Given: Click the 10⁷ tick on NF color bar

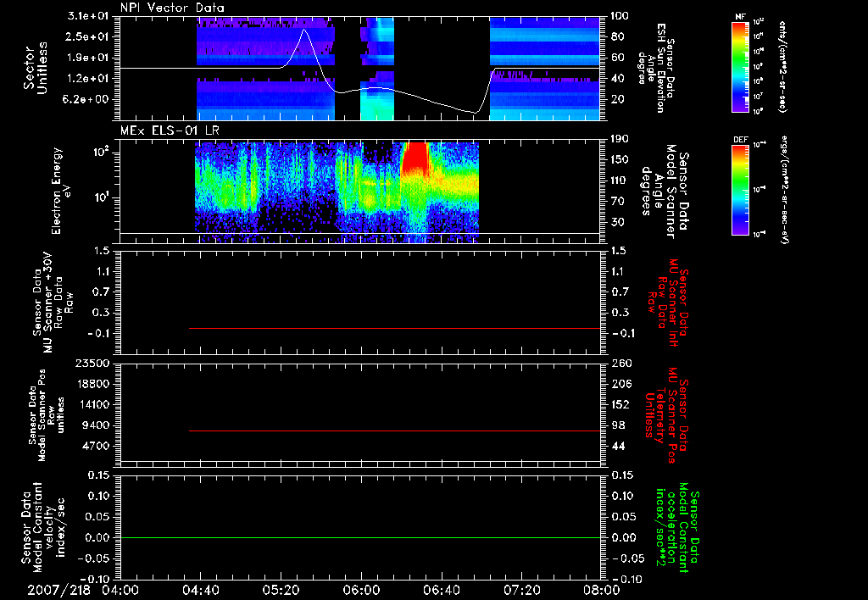Looking at the screenshot, I should click(x=759, y=97).
